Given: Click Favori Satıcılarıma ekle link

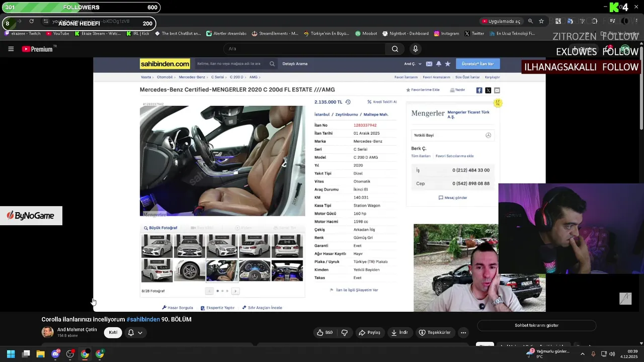Looking at the screenshot, I should click(x=454, y=156).
